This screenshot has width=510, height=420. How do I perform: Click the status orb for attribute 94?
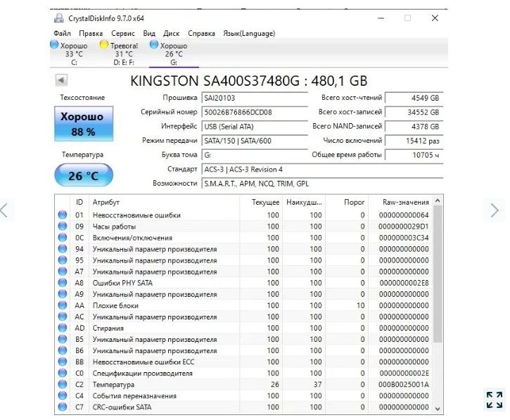(x=63, y=249)
